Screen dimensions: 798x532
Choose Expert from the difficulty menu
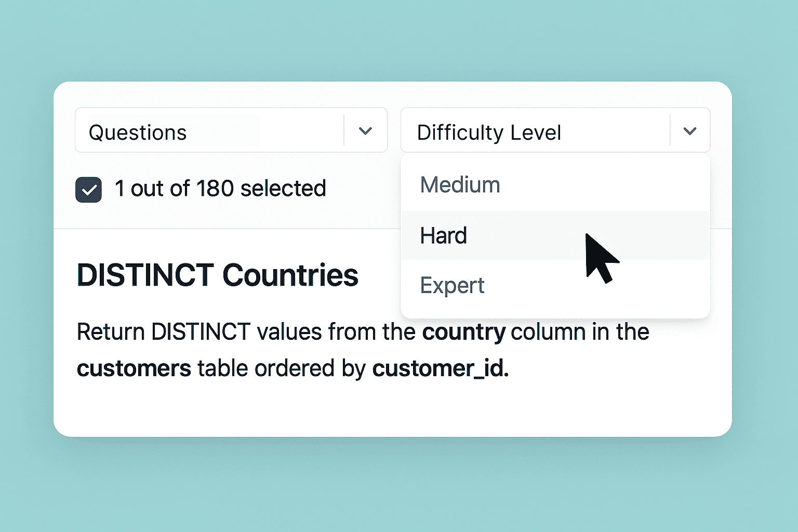point(451,285)
